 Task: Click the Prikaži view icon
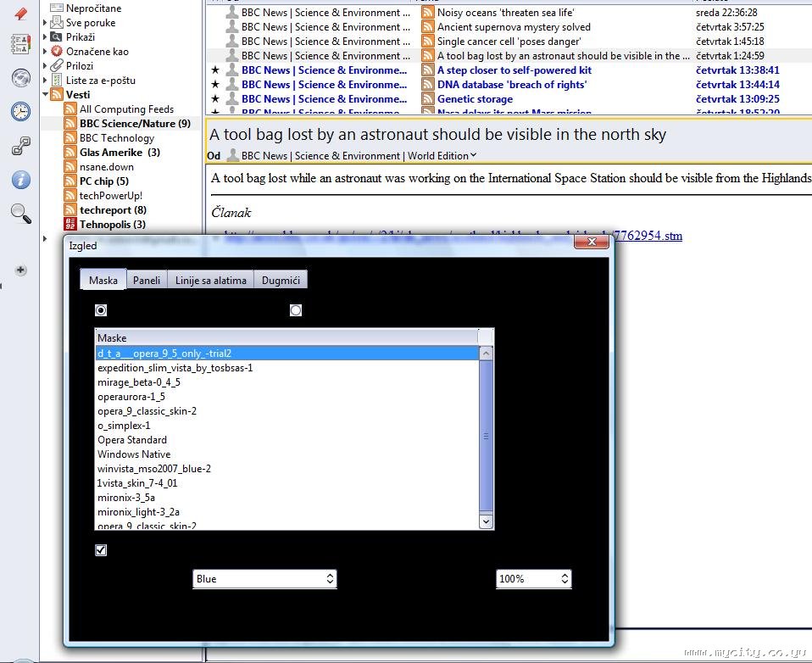point(57,36)
